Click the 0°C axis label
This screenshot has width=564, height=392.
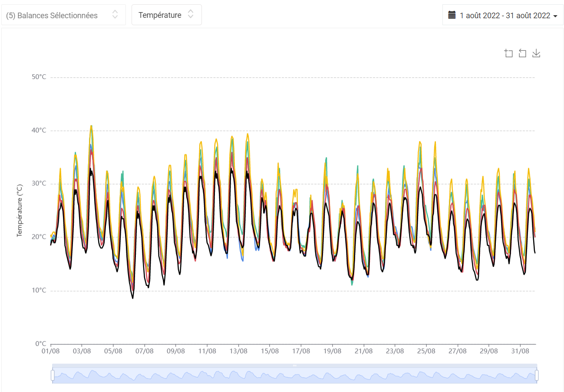(41, 343)
